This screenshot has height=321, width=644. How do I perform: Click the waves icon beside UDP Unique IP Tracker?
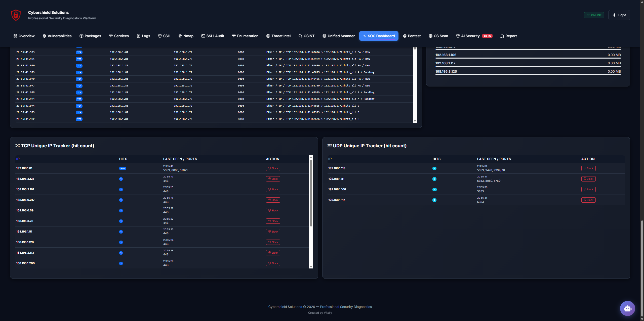pyautogui.click(x=330, y=146)
